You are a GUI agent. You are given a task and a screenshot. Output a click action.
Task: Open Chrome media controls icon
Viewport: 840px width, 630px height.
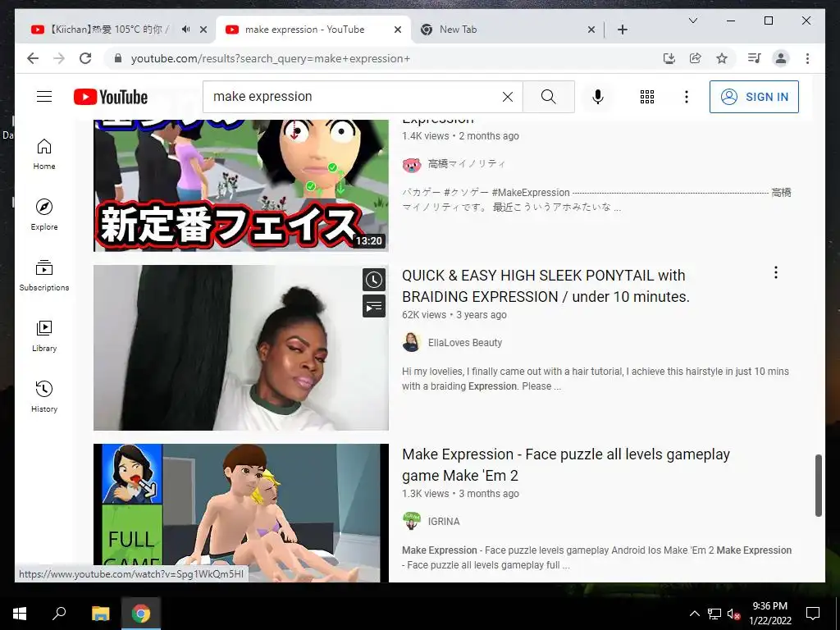(755, 58)
